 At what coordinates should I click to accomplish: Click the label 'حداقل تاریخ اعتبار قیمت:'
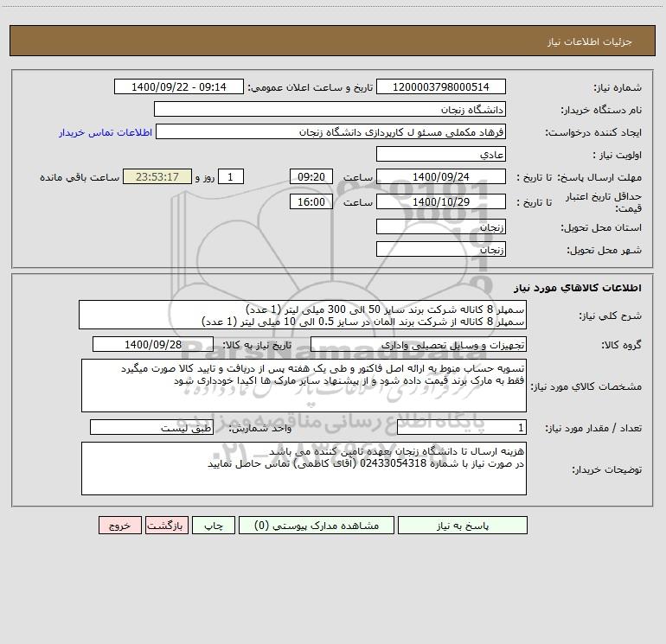click(x=603, y=202)
